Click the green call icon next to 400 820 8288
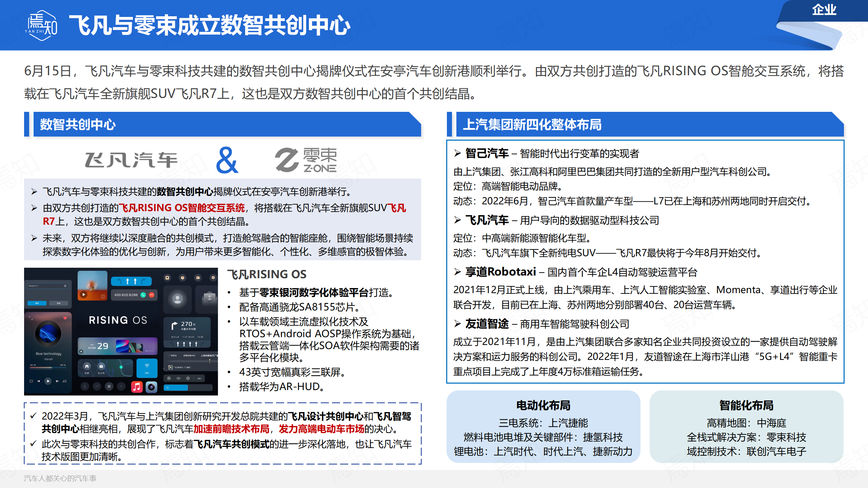868x488 pixels. point(143,295)
